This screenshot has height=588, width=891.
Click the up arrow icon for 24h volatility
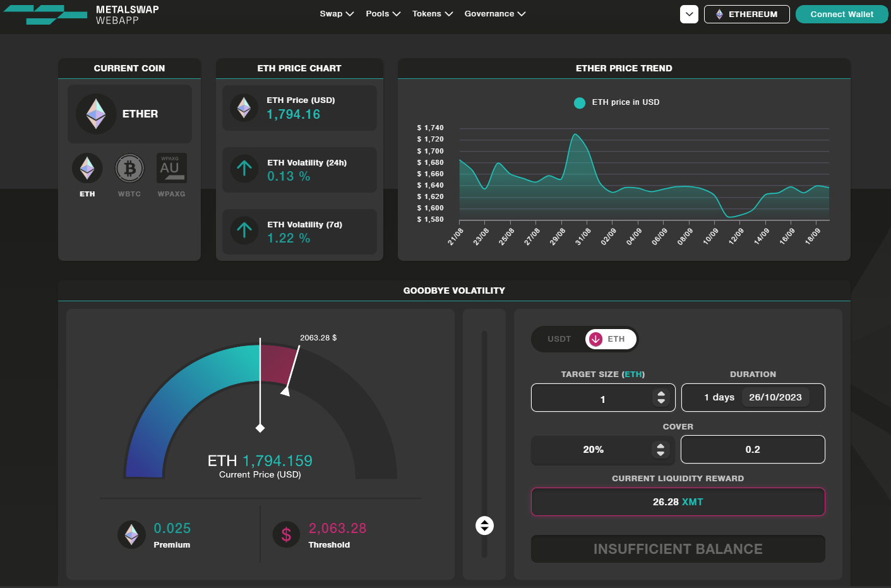[x=244, y=169]
